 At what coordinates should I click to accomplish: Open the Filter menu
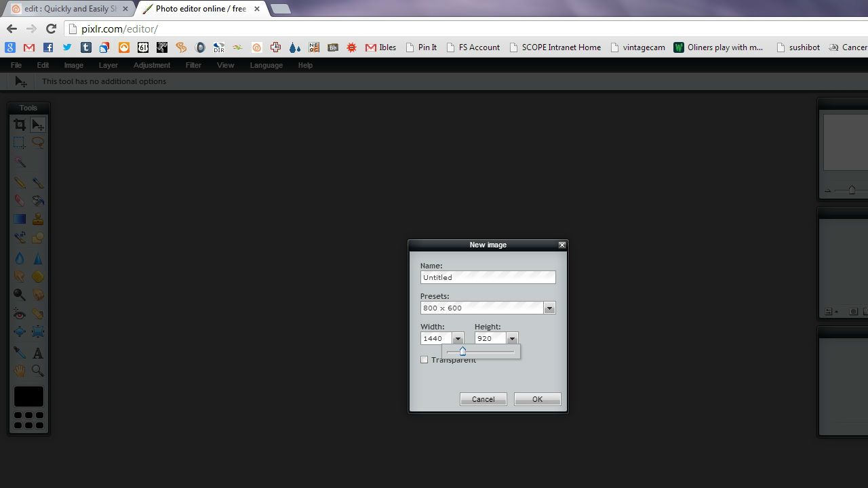click(193, 65)
